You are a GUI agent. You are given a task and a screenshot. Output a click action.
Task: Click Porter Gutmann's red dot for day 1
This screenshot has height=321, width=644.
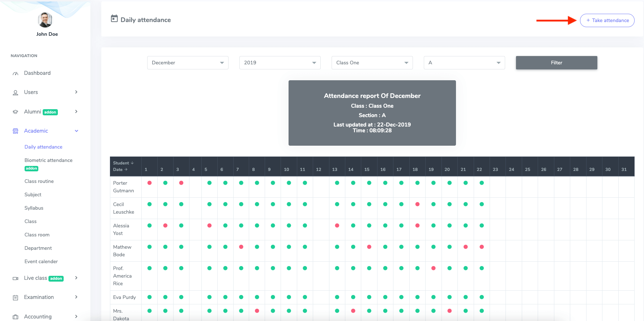(149, 183)
